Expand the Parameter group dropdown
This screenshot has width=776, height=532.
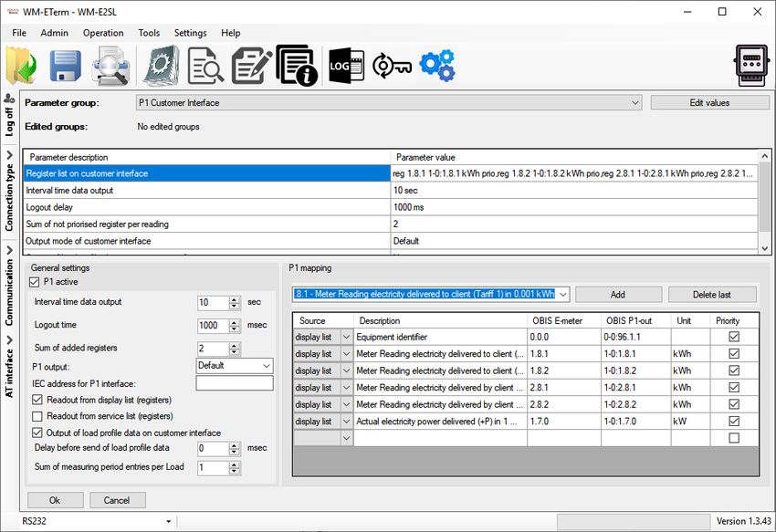[635, 103]
